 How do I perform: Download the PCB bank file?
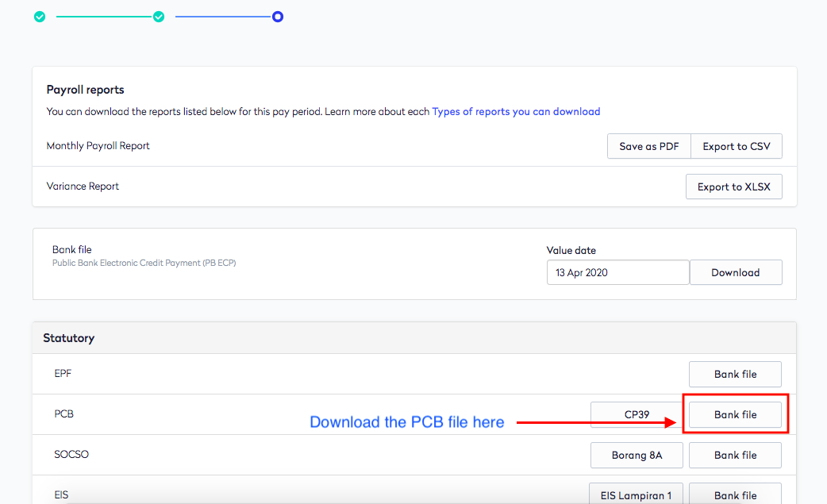coord(735,414)
